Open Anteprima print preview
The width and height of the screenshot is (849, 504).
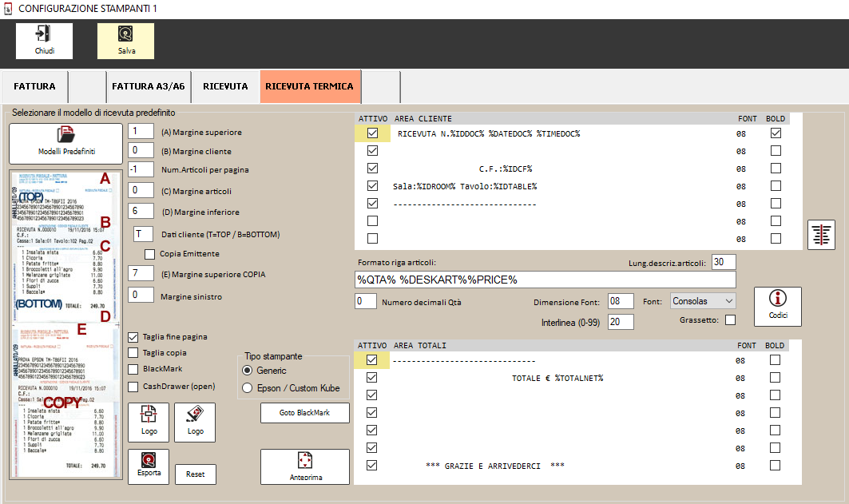304,466
